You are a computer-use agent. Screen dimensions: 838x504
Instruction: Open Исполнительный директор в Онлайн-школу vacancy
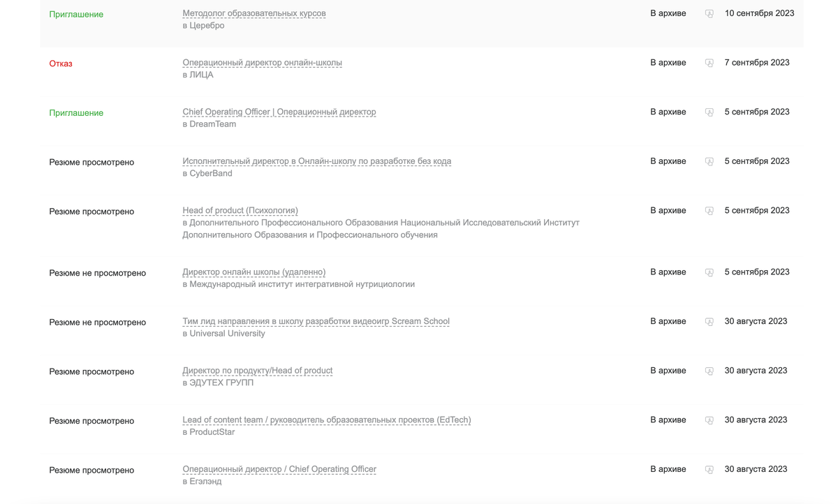click(x=316, y=161)
